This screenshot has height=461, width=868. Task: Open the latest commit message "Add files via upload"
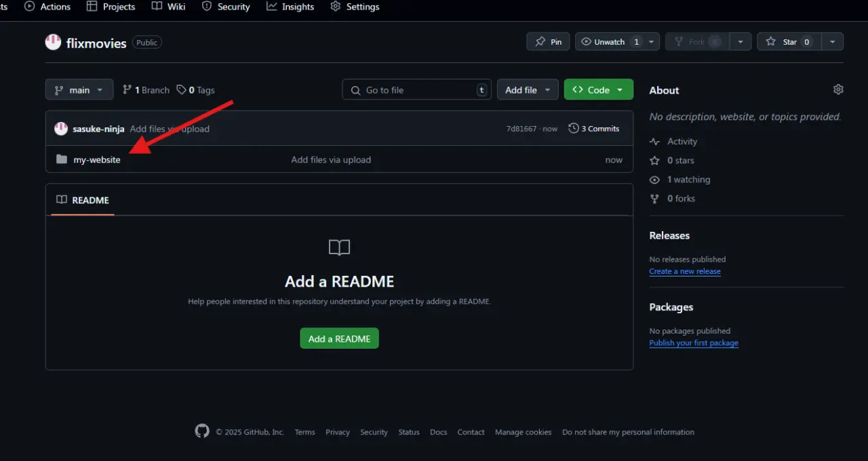pos(170,129)
